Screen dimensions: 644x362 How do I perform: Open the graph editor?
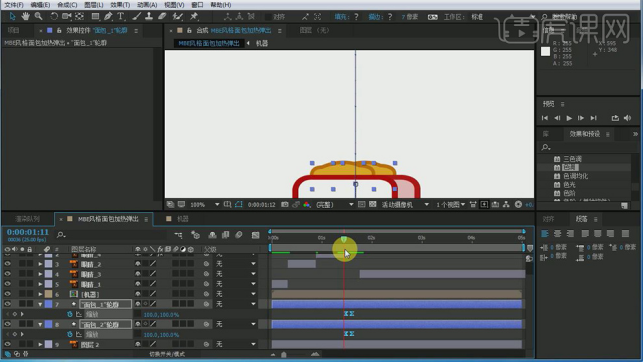coord(255,235)
